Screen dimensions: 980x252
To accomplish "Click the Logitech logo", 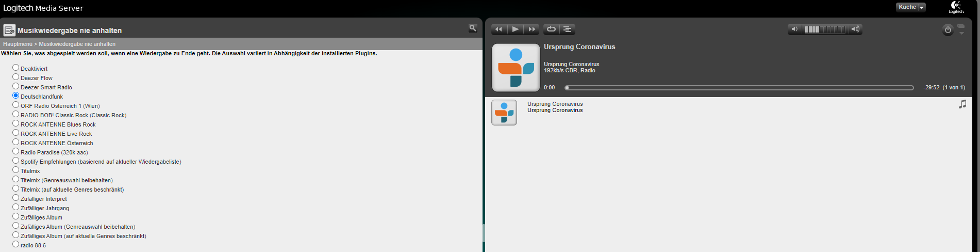I will [x=956, y=7].
